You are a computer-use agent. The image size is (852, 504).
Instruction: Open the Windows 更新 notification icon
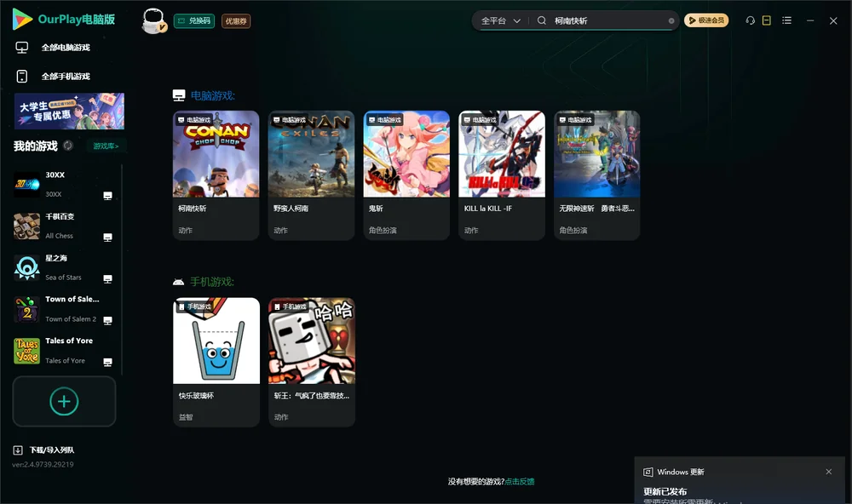[648, 472]
